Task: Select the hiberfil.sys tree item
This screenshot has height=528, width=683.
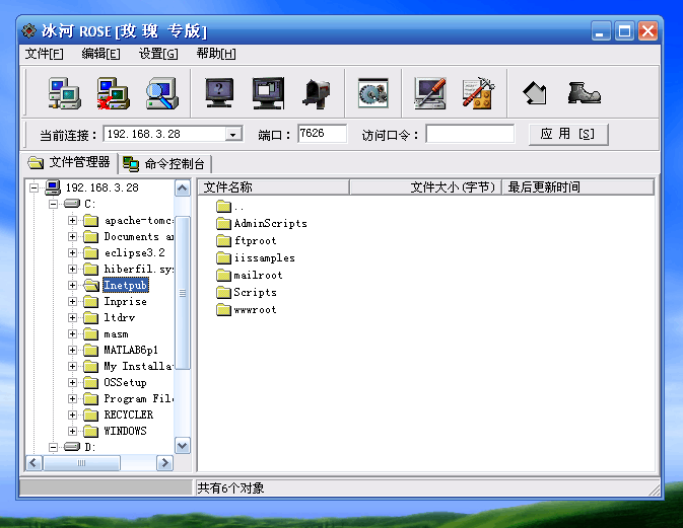Action: (x=139, y=269)
